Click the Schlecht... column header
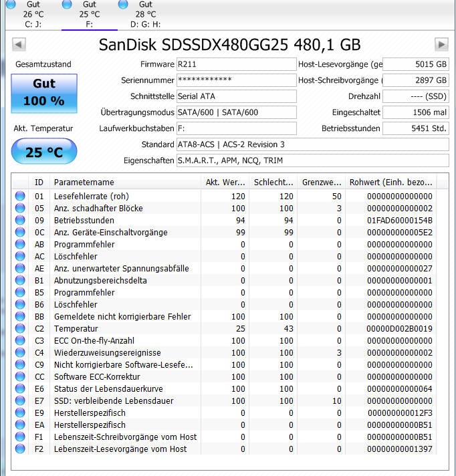456x476 pixels. (x=273, y=182)
